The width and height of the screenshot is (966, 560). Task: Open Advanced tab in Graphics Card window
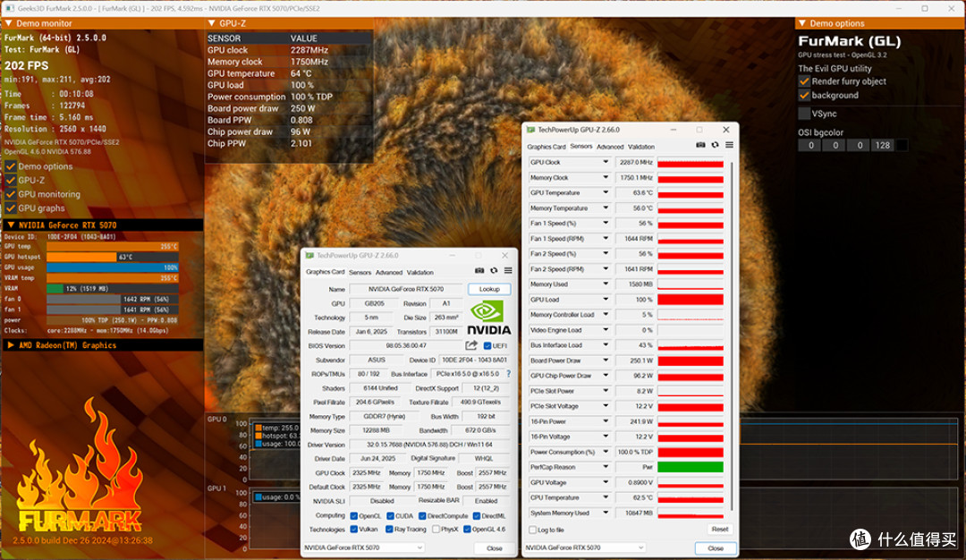[389, 272]
